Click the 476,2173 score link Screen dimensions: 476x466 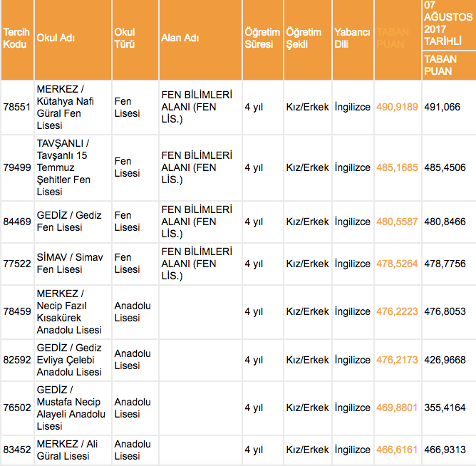pos(397,360)
